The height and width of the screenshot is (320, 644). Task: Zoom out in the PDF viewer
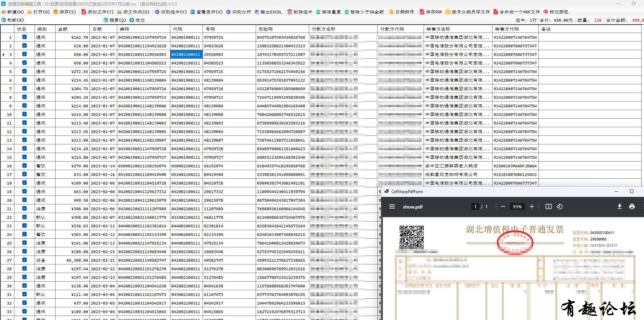click(x=503, y=206)
